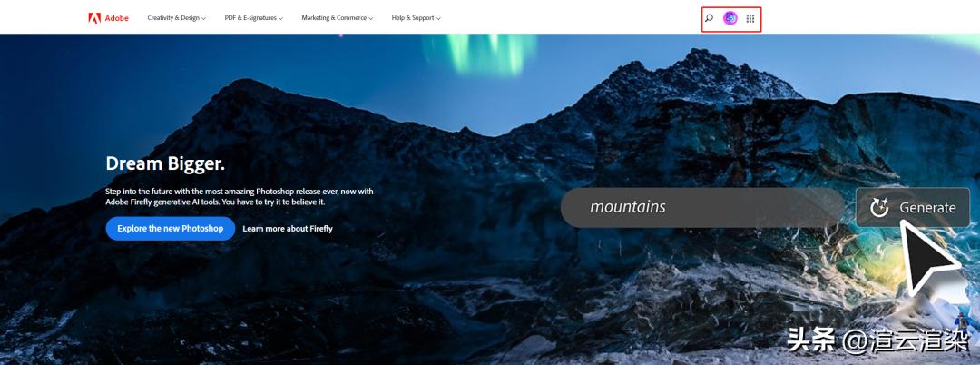Click the red Adobe logo icon
980x365 pixels.
point(94,18)
